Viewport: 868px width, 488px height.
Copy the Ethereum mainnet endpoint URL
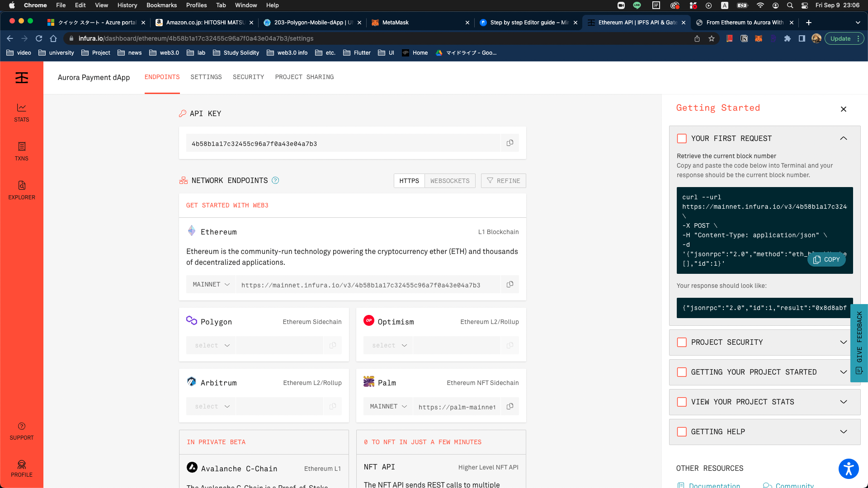pyautogui.click(x=510, y=284)
